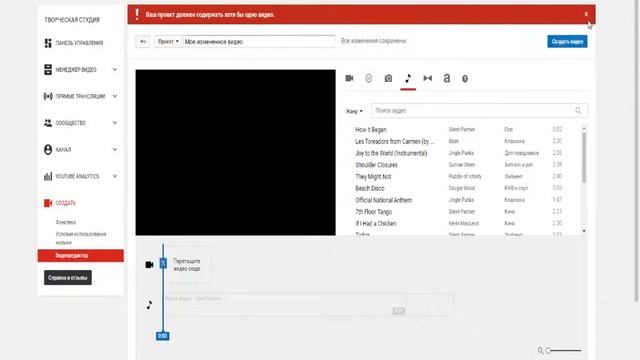Open the Creative Commons videos tab
The height and width of the screenshot is (360, 640).
tap(369, 78)
